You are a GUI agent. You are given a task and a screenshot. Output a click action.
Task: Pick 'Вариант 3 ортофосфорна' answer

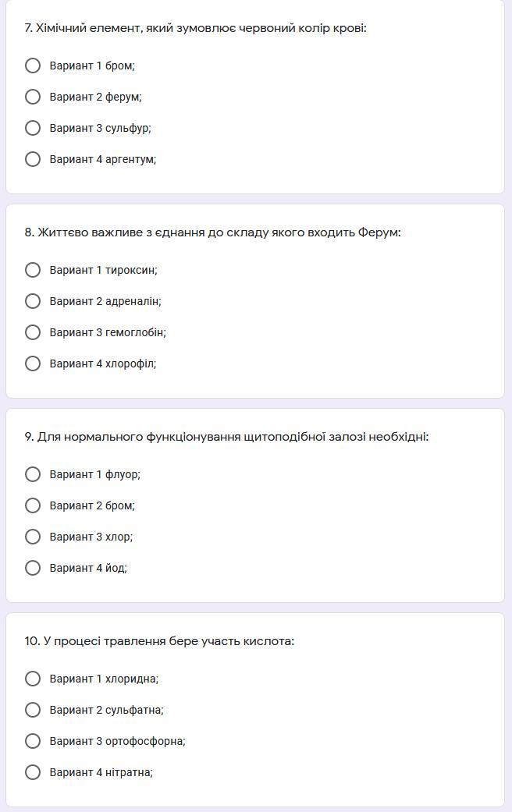coord(33,741)
